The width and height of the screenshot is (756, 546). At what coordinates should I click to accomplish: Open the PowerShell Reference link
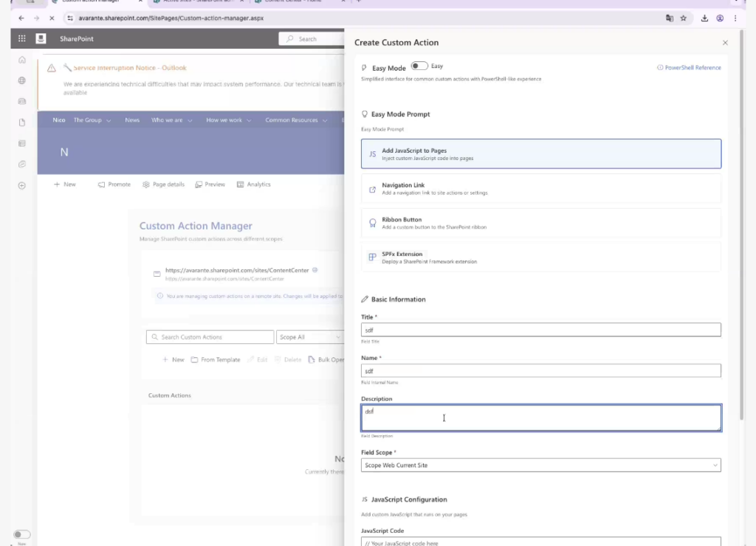(689, 68)
